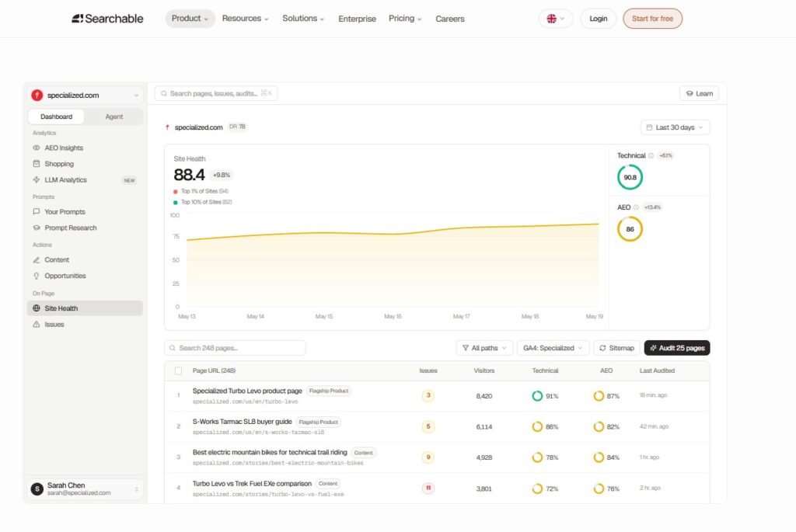
Task: Click the DR 78 badge
Action: pyautogui.click(x=237, y=127)
